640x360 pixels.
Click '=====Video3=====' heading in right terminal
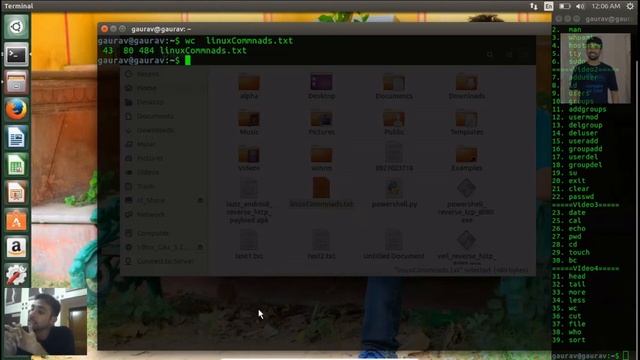586,204
